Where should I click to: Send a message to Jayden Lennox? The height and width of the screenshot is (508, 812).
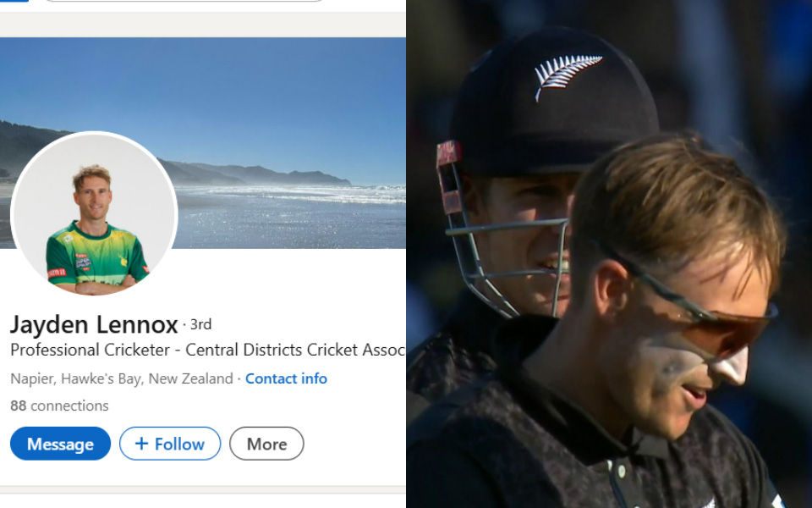click(x=59, y=443)
